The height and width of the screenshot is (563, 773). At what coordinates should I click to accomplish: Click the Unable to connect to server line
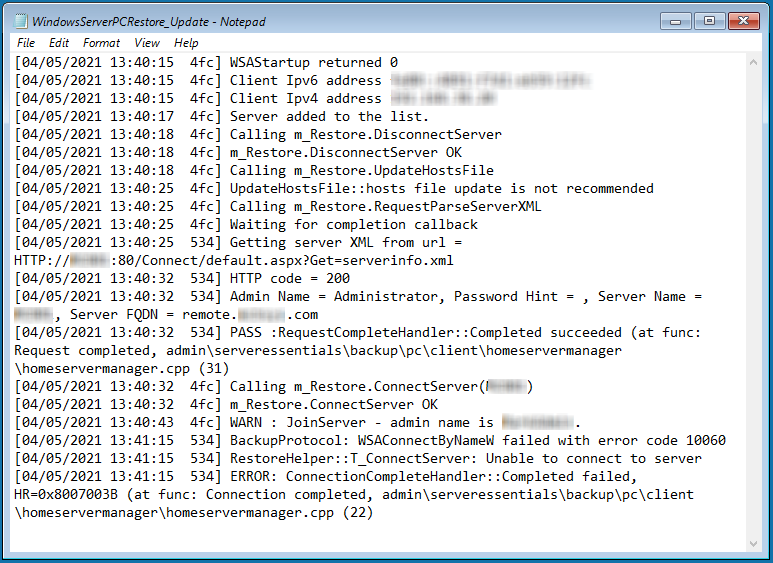(358, 458)
